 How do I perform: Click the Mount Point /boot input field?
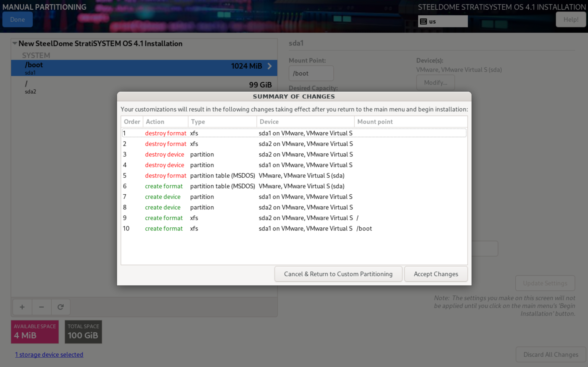click(311, 73)
